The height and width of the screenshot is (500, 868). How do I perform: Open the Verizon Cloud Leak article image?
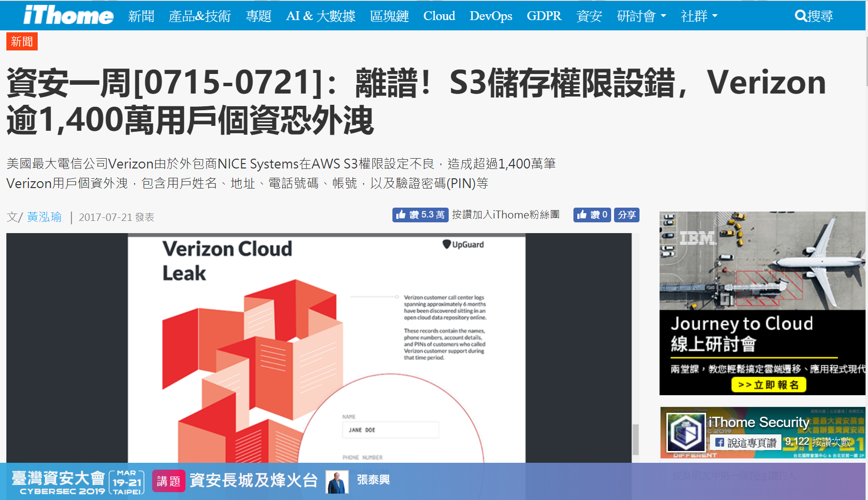pyautogui.click(x=319, y=348)
